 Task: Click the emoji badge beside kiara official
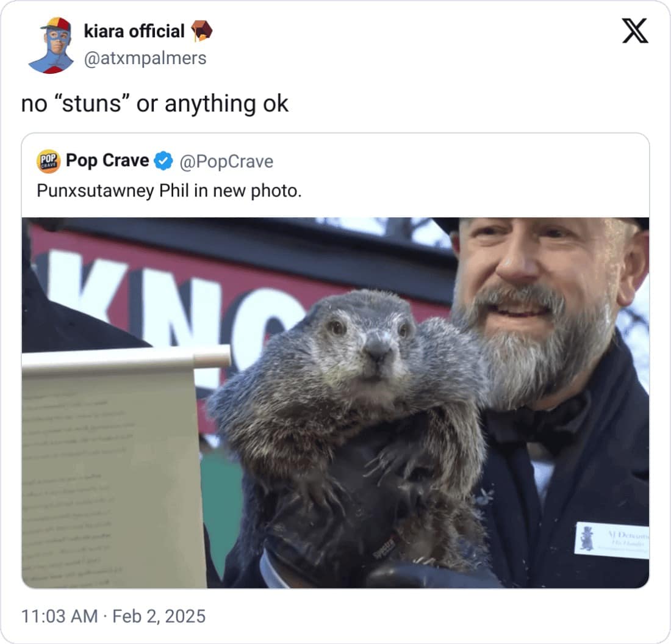(201, 31)
